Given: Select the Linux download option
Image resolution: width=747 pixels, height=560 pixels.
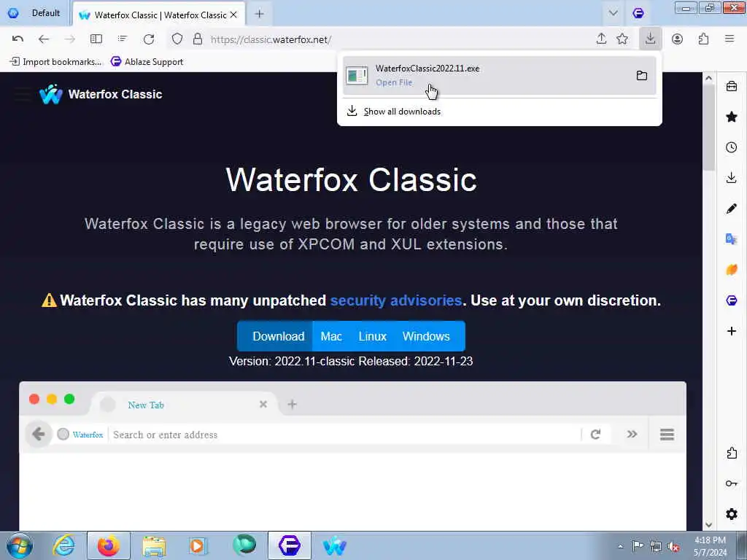Looking at the screenshot, I should click(x=373, y=336).
